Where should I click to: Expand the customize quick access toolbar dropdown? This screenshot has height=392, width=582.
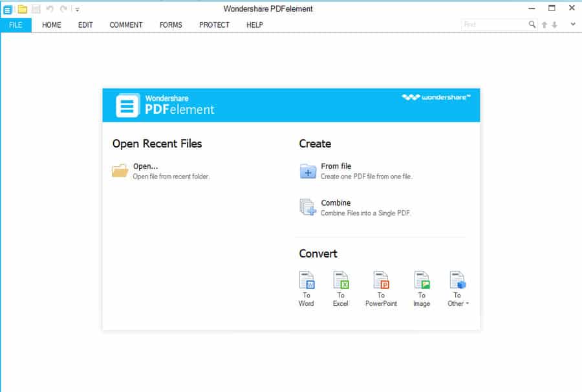coord(77,10)
